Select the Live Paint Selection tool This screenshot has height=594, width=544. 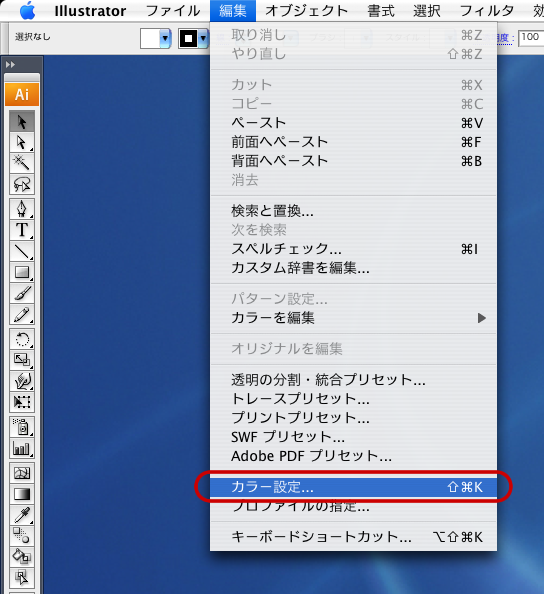point(22,578)
